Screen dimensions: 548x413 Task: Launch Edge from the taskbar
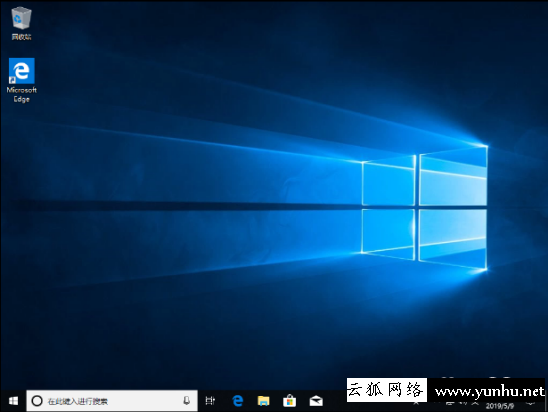(238, 401)
